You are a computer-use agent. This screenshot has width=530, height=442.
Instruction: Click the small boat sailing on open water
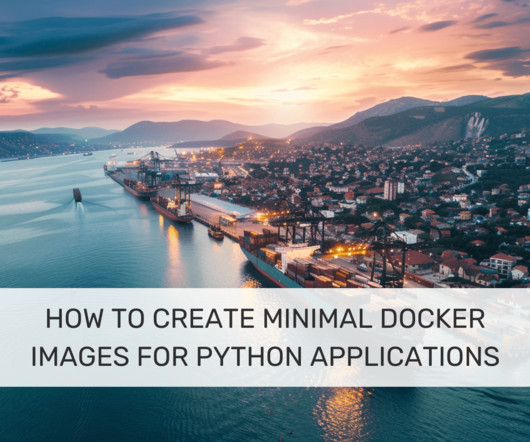(x=77, y=195)
